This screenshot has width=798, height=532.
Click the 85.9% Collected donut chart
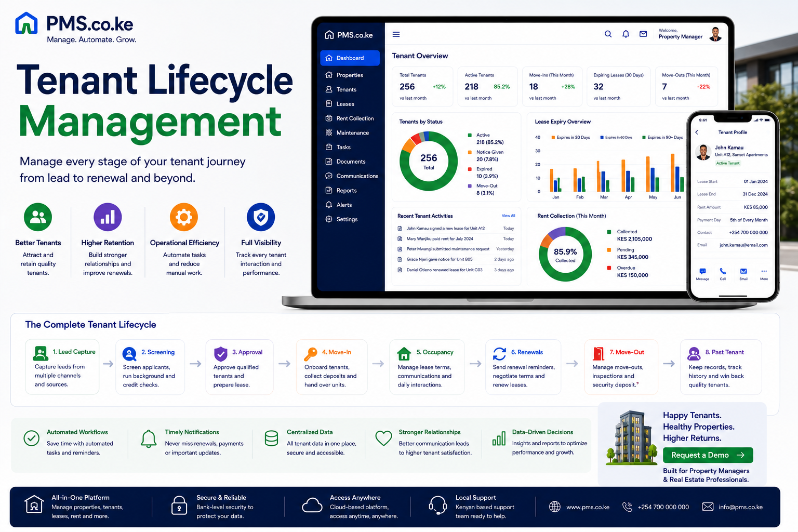pyautogui.click(x=565, y=255)
